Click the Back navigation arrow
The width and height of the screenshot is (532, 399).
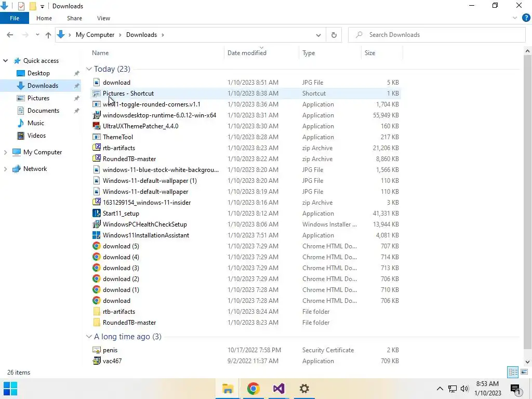[x=10, y=35]
